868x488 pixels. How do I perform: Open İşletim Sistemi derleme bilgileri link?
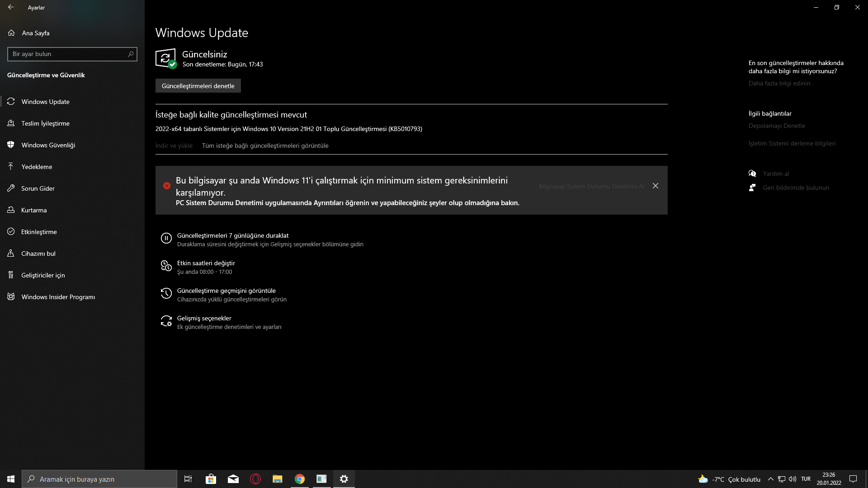click(792, 143)
